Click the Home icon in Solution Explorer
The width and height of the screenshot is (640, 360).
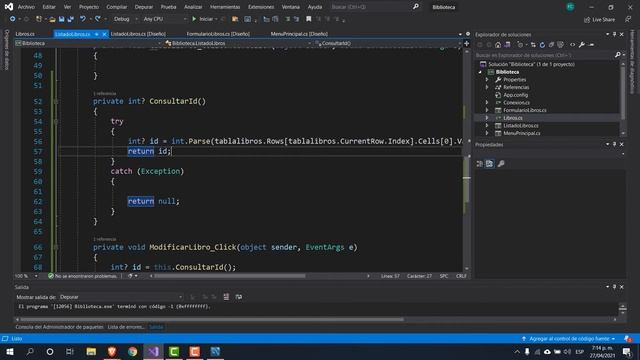(498, 45)
